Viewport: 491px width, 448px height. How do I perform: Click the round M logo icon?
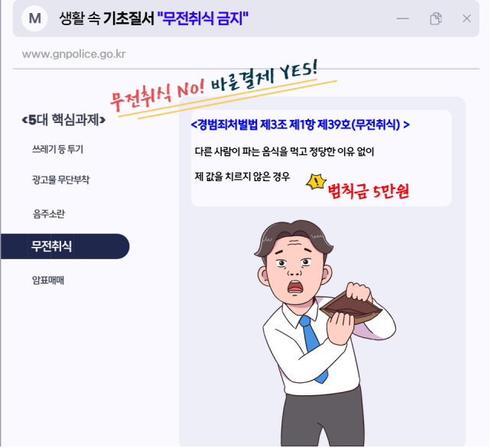click(x=34, y=18)
